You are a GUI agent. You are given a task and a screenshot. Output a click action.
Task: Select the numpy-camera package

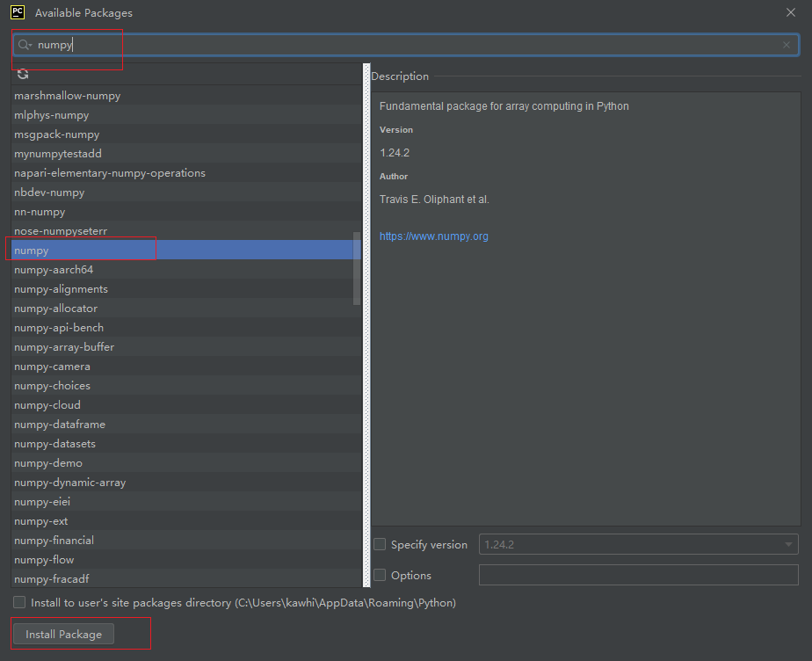186,367
